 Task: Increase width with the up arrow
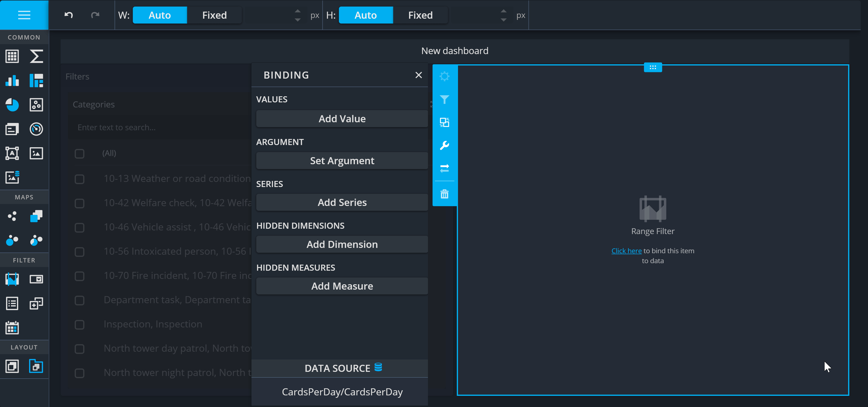[297, 11]
